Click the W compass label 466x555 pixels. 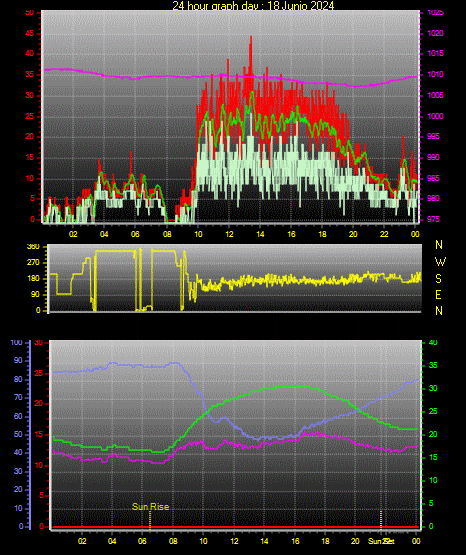pyautogui.click(x=440, y=262)
